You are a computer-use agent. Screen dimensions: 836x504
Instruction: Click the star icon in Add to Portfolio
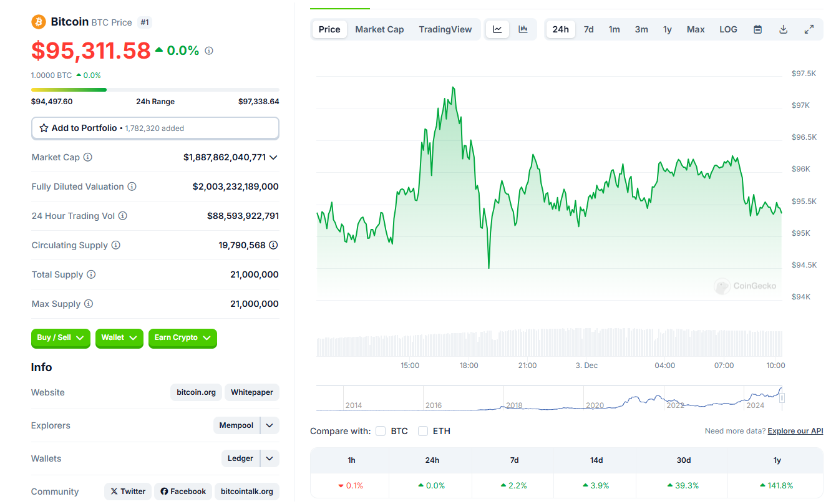(x=44, y=128)
